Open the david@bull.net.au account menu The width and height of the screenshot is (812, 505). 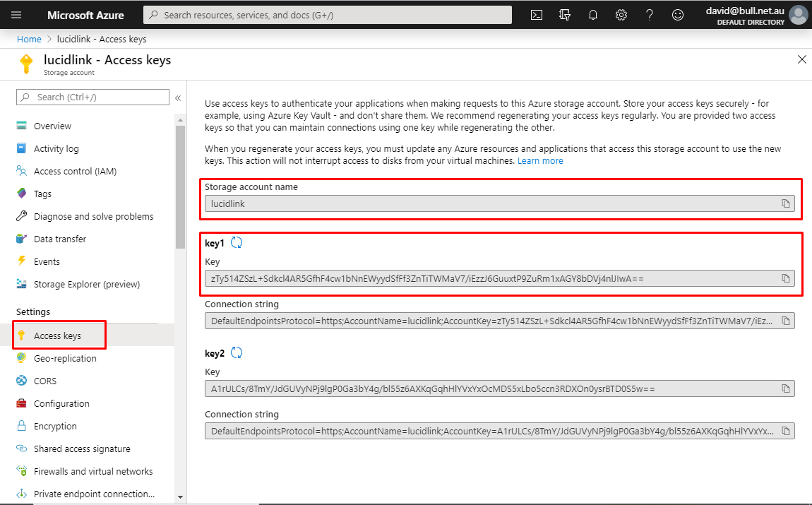[x=756, y=15]
